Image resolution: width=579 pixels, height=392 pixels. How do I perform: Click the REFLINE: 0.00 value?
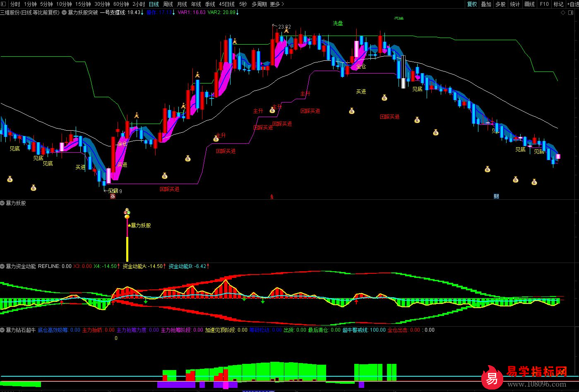click(55, 266)
